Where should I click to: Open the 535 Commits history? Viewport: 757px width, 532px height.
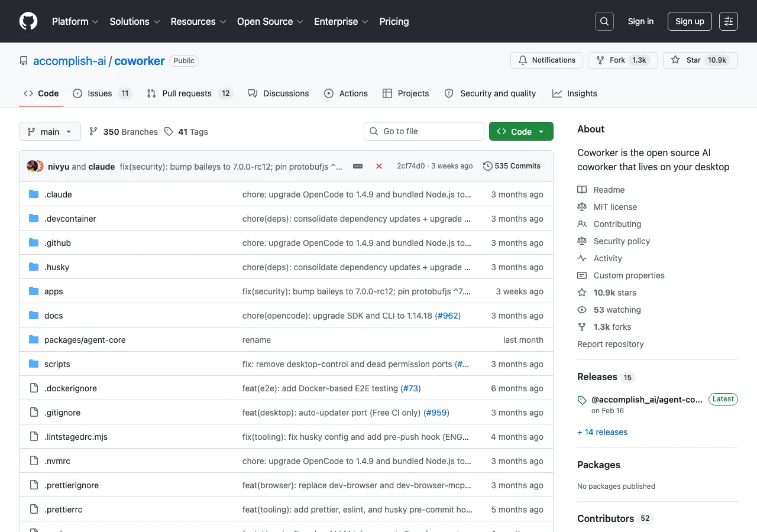pyautogui.click(x=512, y=166)
